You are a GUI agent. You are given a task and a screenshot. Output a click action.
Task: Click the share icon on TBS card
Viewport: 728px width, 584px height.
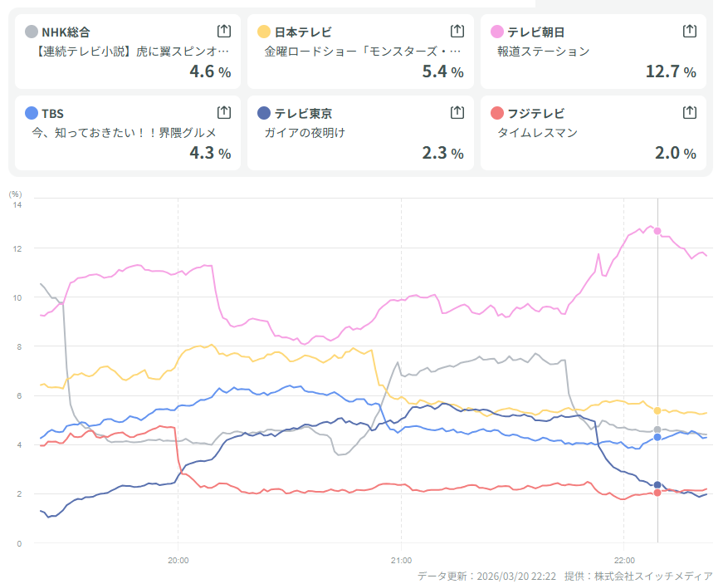click(223, 112)
